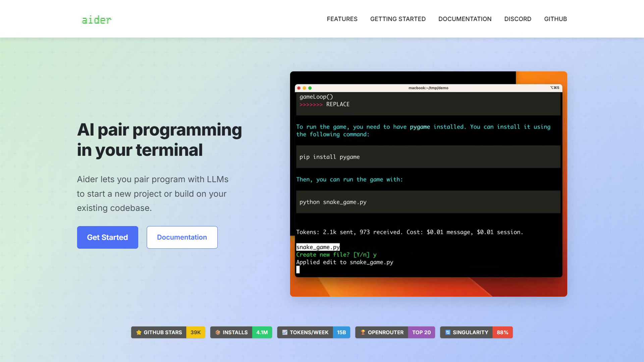
Task: Click the aider logo
Action: [97, 20]
